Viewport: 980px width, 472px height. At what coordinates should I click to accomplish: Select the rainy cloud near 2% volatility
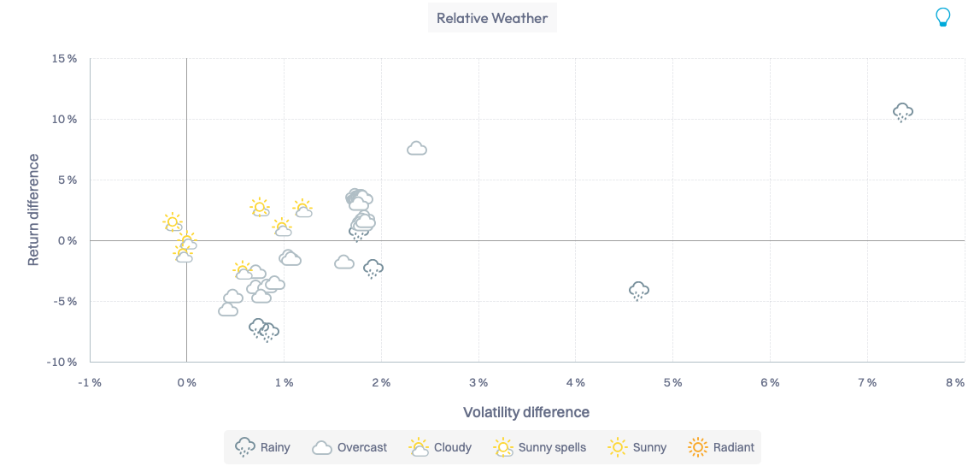pos(373,268)
